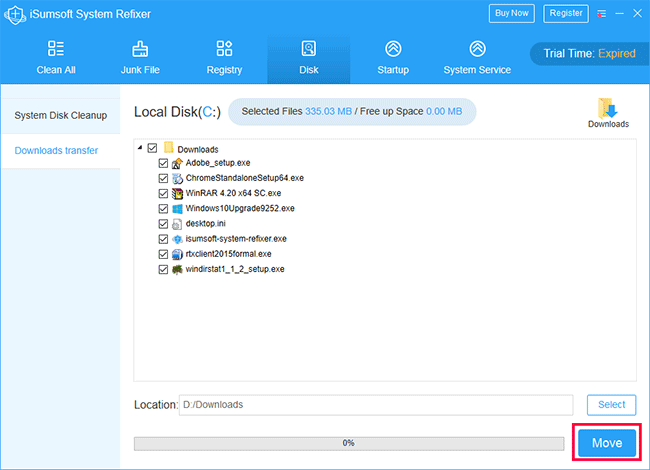Select the rtxclient2015formal.exe file name

(x=228, y=254)
